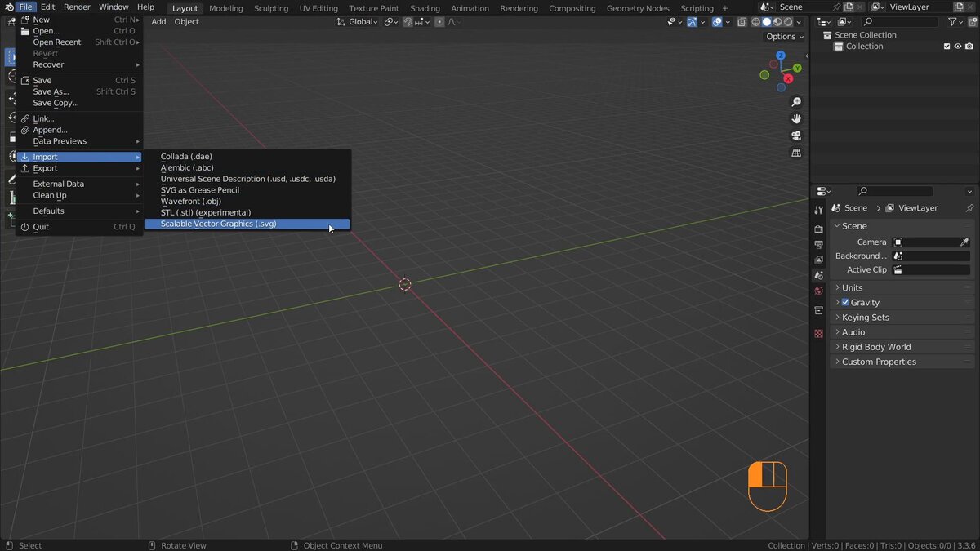This screenshot has width=980, height=551.
Task: Click the outliner search field
Action: tap(899, 21)
